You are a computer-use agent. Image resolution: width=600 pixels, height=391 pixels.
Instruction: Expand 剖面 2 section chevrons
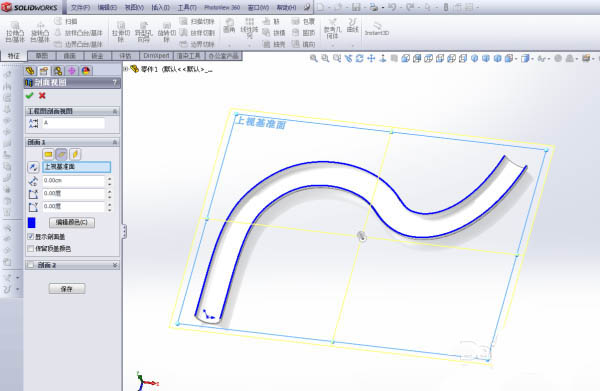click(x=115, y=265)
